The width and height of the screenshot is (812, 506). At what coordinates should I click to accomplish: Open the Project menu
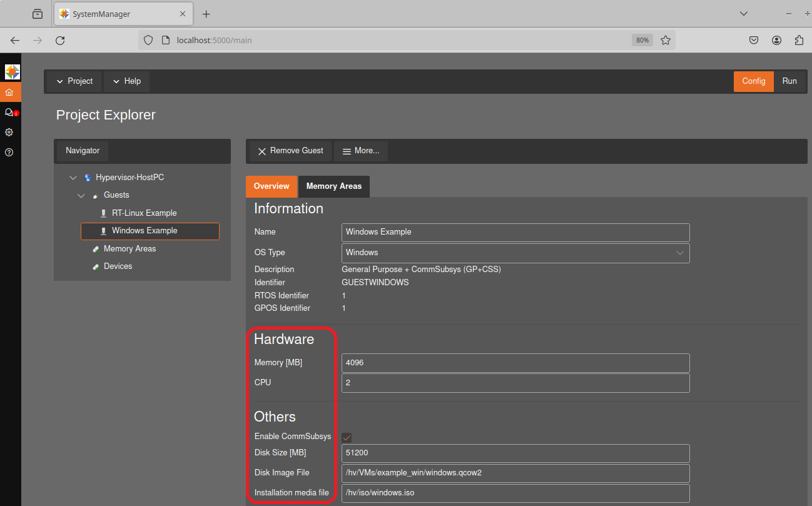click(74, 81)
